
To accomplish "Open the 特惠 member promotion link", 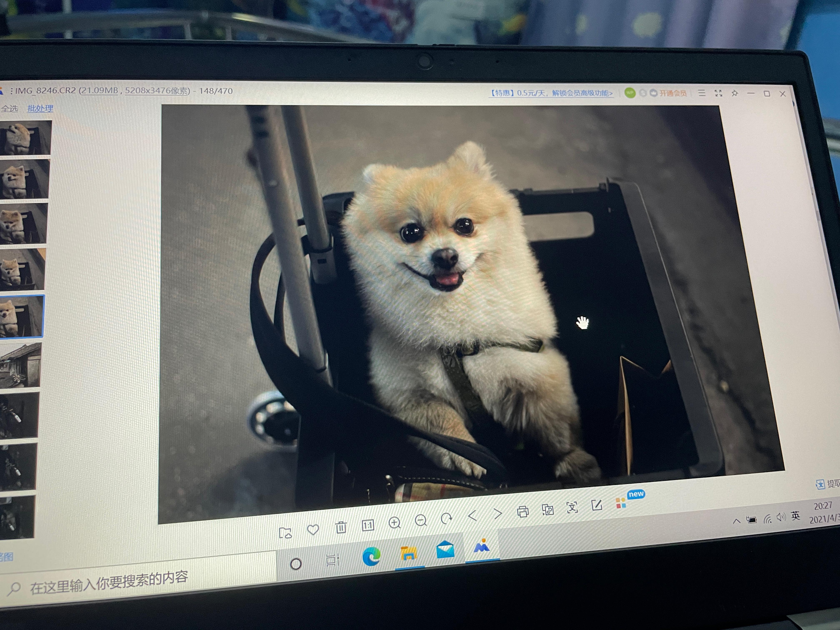I will (x=551, y=93).
